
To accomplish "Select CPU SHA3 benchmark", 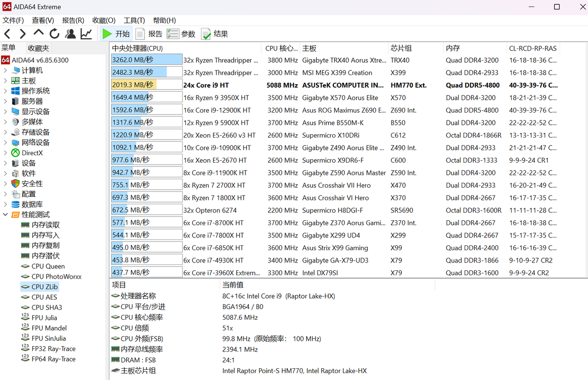I will pos(41,308).
